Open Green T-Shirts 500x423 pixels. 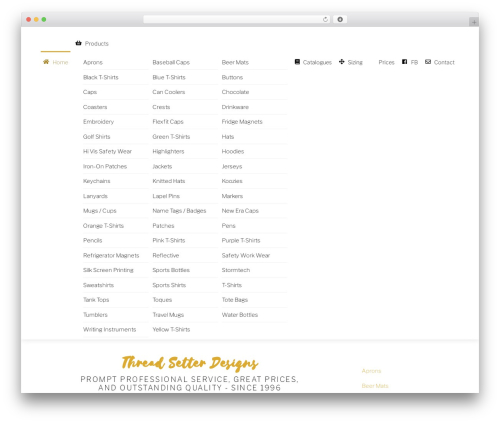[x=171, y=137]
